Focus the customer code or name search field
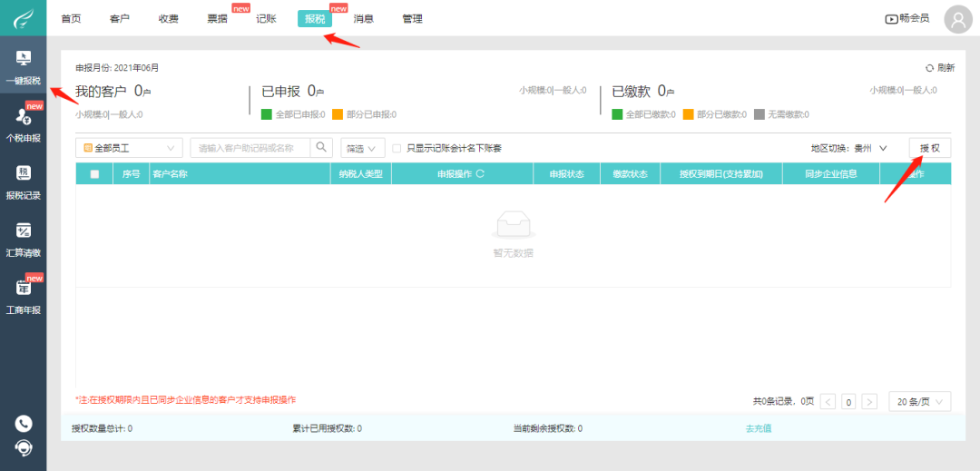 pyautogui.click(x=250, y=148)
